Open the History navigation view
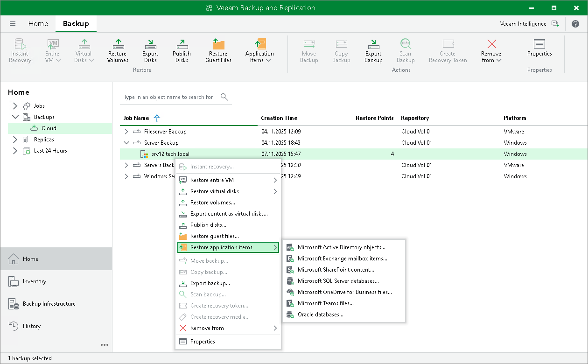Viewport: 588px width, 364px height. click(x=56, y=326)
